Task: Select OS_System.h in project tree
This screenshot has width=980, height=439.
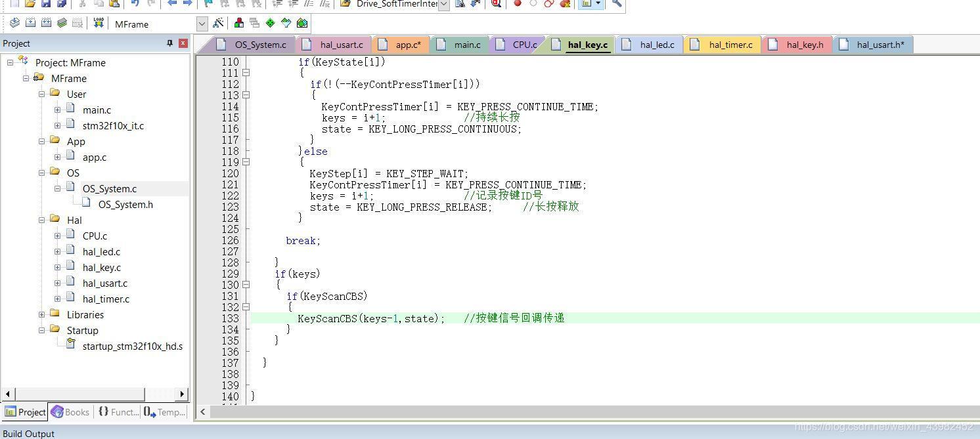Action: coord(125,204)
